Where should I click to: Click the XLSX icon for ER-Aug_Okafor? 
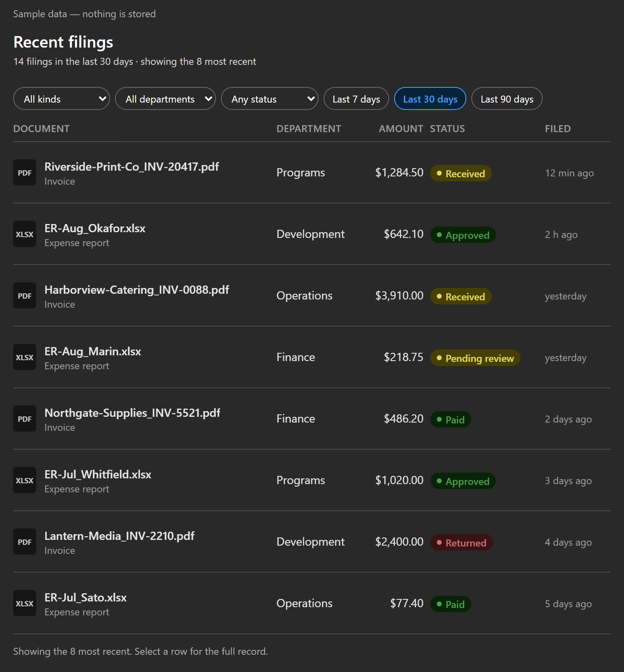point(25,234)
